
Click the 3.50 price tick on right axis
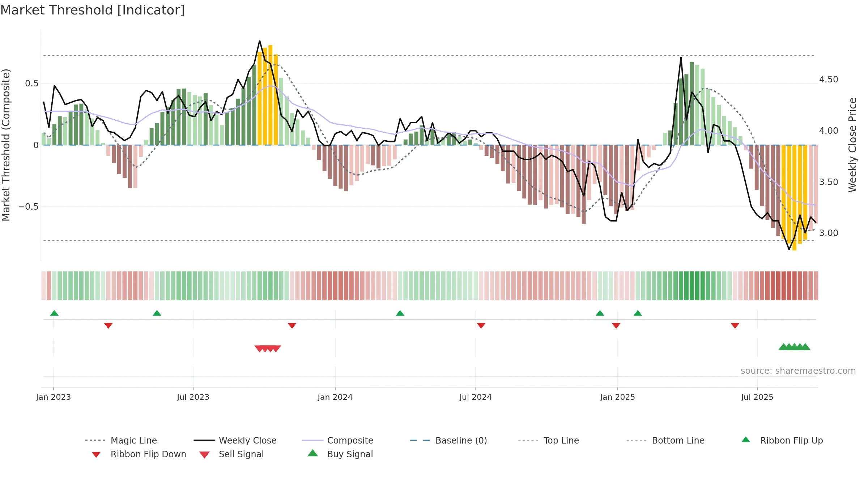(829, 182)
